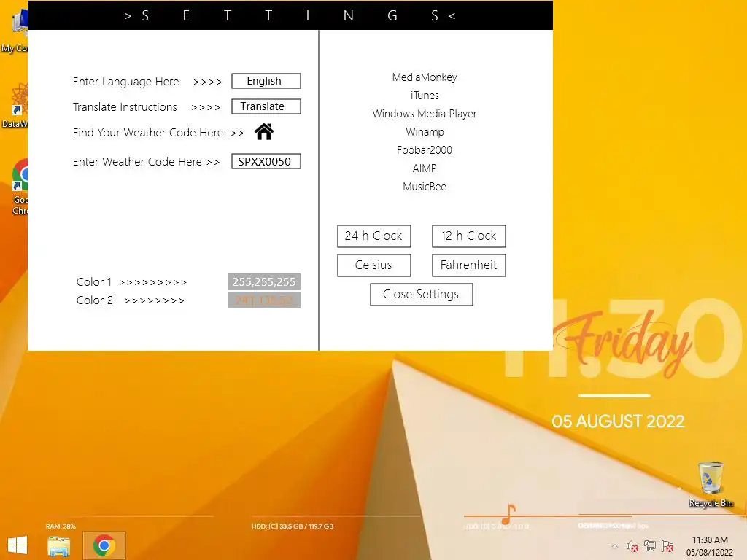Click the SETTINGS title bar text
The image size is (747, 560).
290,16
